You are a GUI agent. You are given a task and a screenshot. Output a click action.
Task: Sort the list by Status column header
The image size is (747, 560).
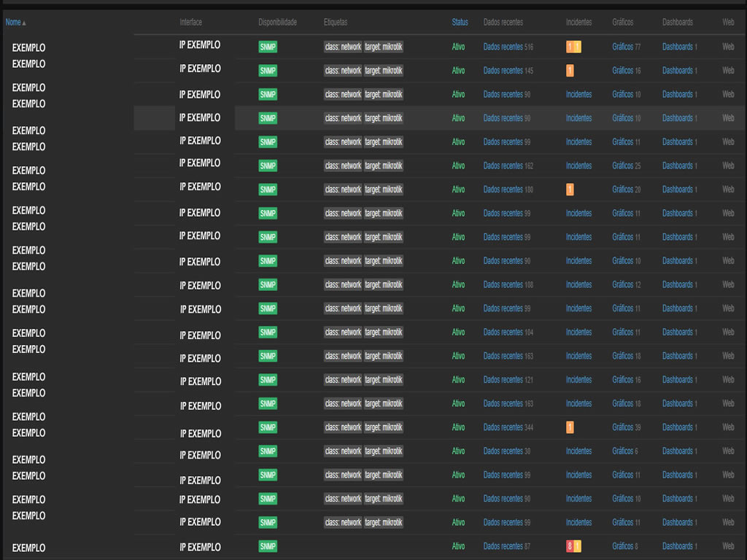point(460,23)
